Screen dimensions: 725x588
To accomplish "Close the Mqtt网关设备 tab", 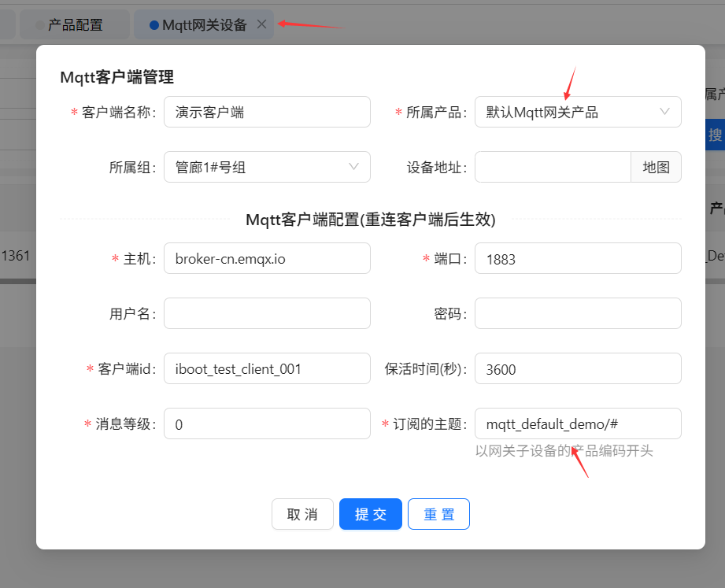I will [x=261, y=24].
